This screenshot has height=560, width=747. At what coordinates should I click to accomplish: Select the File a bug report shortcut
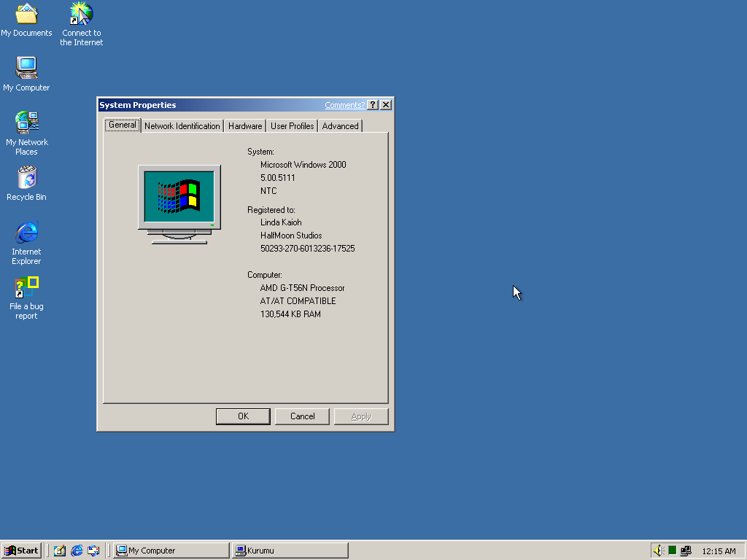(x=26, y=298)
